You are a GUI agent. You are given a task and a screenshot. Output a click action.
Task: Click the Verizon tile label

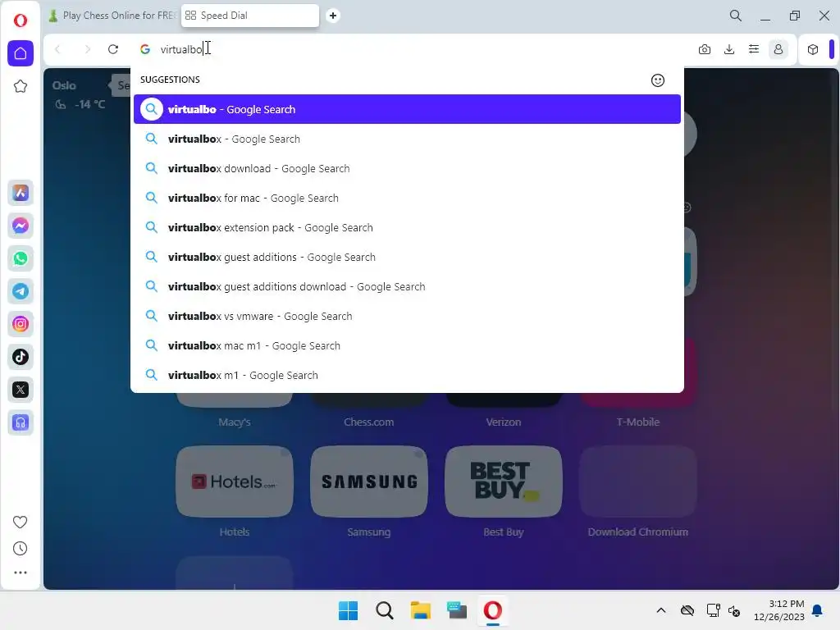[x=504, y=422]
